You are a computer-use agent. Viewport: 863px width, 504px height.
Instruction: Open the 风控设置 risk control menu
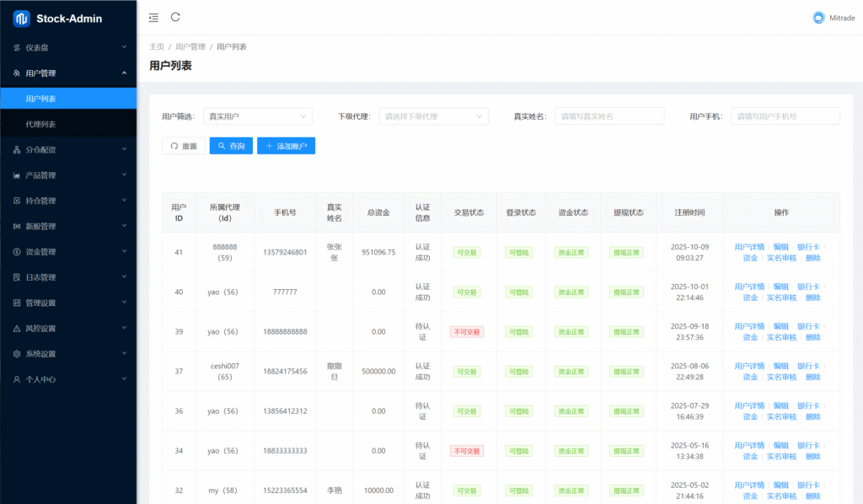pyautogui.click(x=67, y=328)
